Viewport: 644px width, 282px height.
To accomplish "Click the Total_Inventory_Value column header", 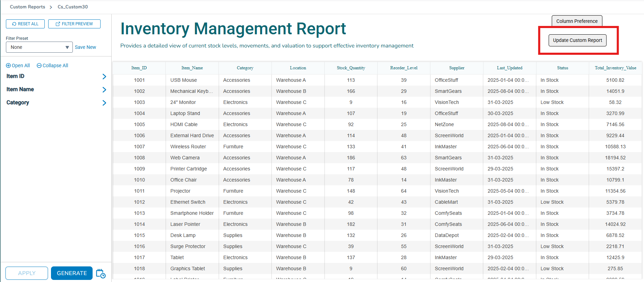I will tap(615, 68).
